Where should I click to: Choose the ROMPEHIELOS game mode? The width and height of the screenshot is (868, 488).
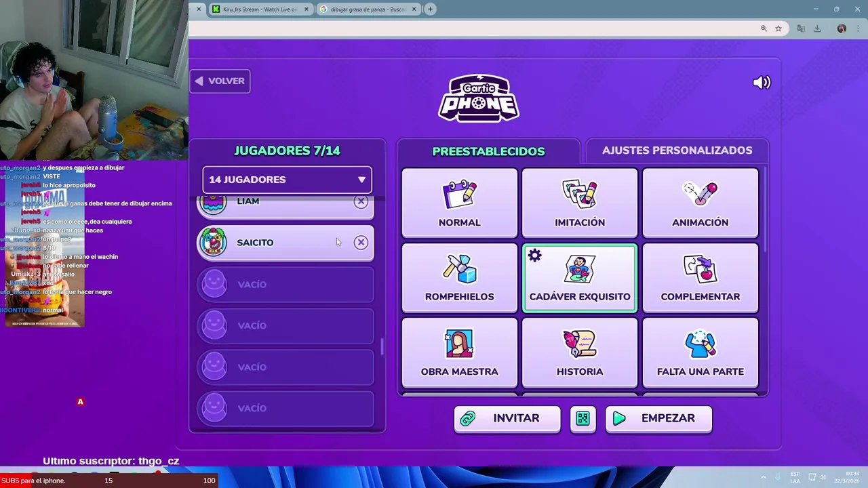pyautogui.click(x=459, y=278)
